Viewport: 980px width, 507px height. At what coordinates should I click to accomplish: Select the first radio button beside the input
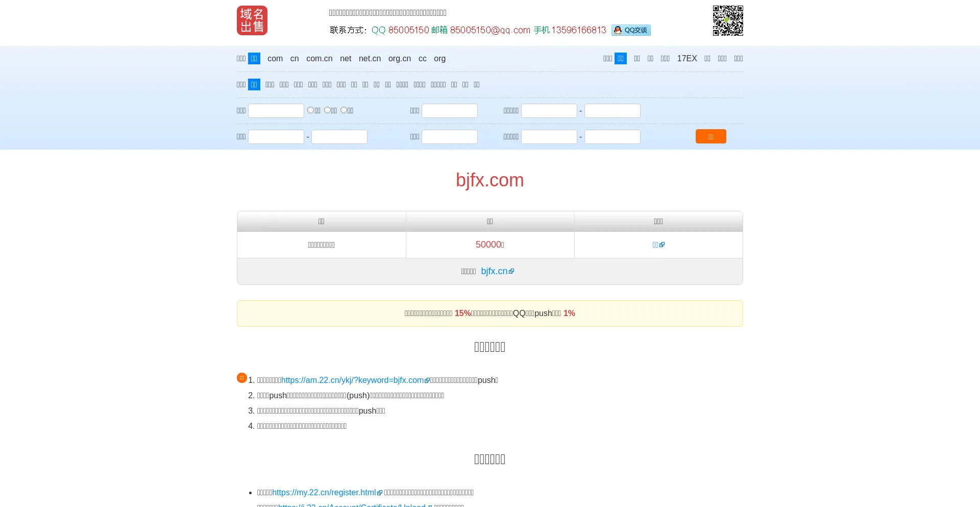(310, 110)
